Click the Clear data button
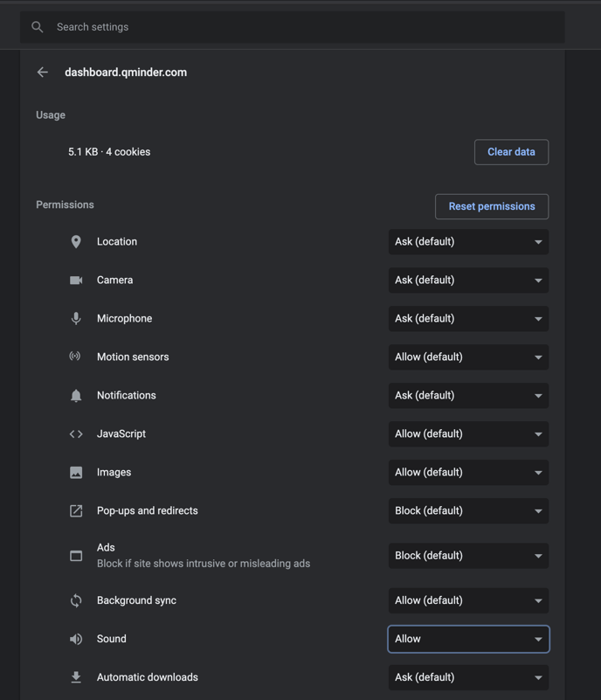The width and height of the screenshot is (601, 700). tap(511, 152)
